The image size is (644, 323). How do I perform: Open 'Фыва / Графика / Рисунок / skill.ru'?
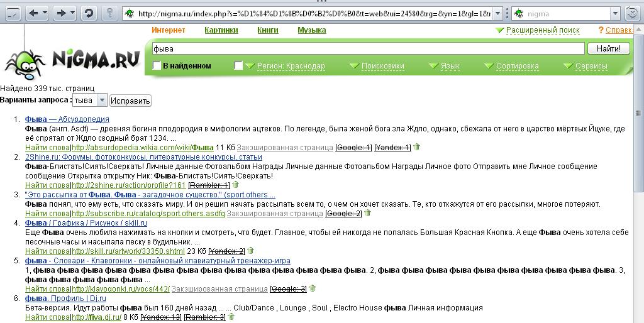tap(86, 223)
